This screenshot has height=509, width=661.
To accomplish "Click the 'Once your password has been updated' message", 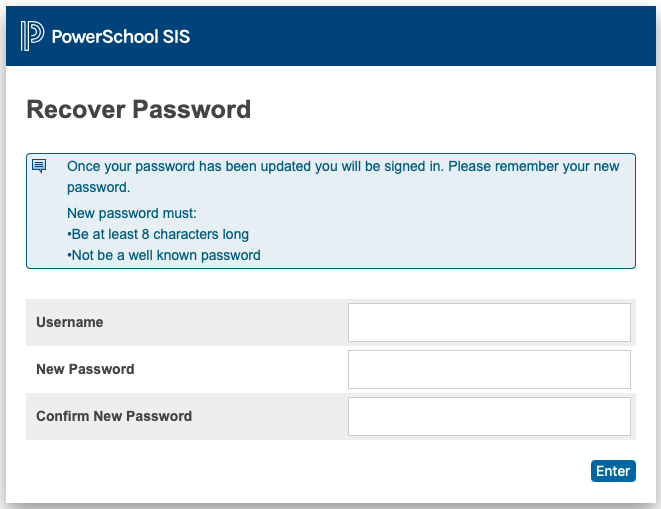I will [x=343, y=177].
